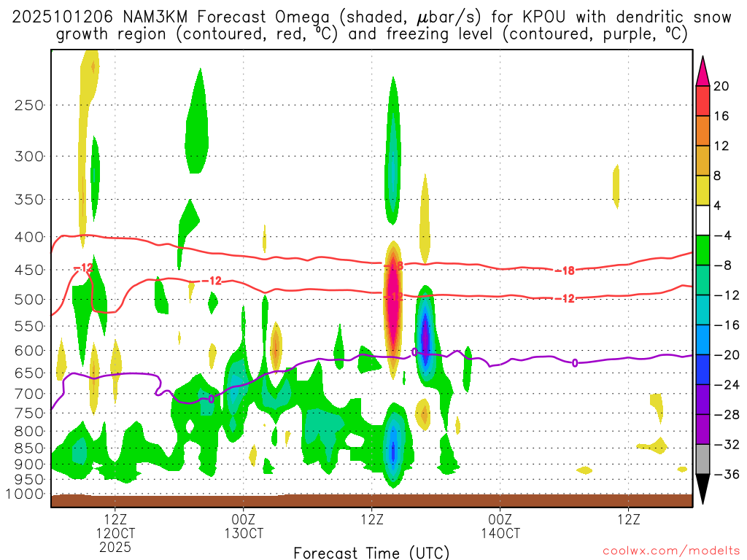Click the last 12Z tick label after 14OCT
The width and height of the screenshot is (747, 560).
(x=629, y=519)
